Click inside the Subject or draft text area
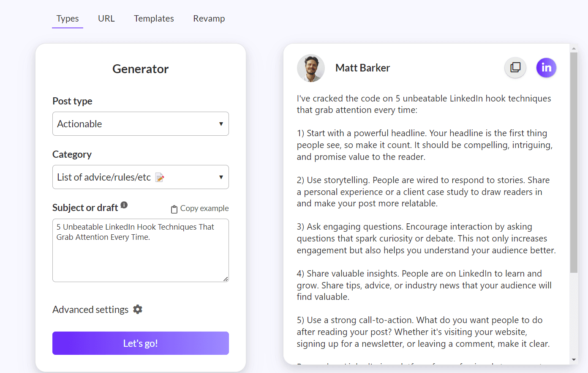Viewport: 588px width, 373px height. coord(141,250)
